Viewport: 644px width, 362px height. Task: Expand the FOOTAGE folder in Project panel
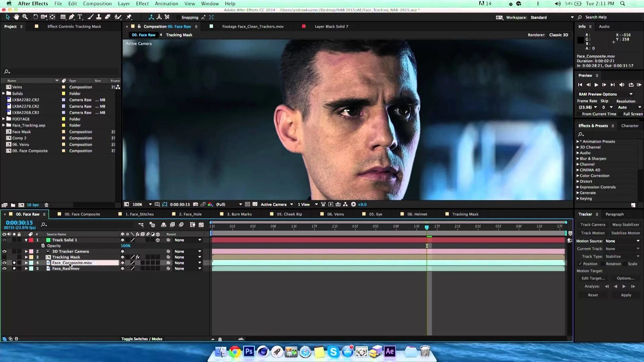pos(4,119)
